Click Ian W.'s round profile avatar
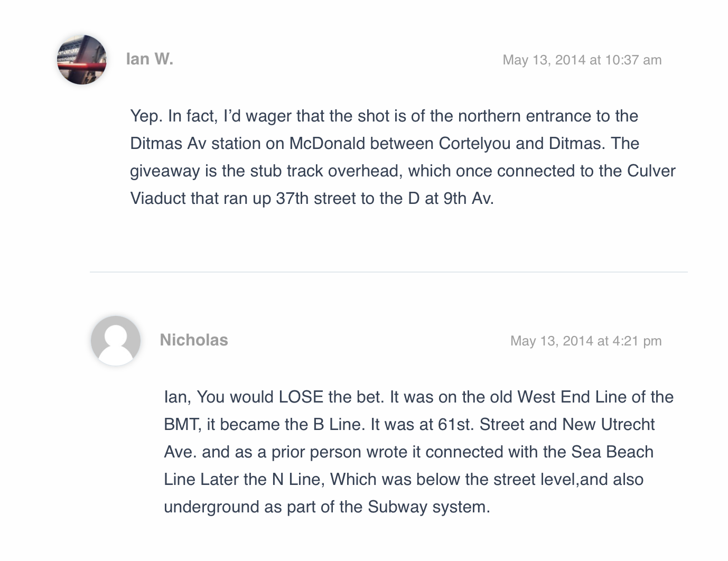 82,60
